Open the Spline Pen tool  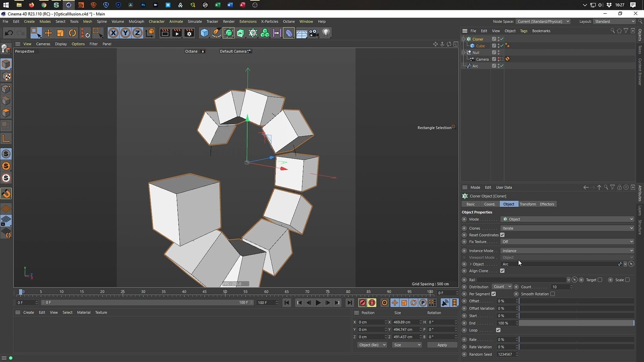217,33
